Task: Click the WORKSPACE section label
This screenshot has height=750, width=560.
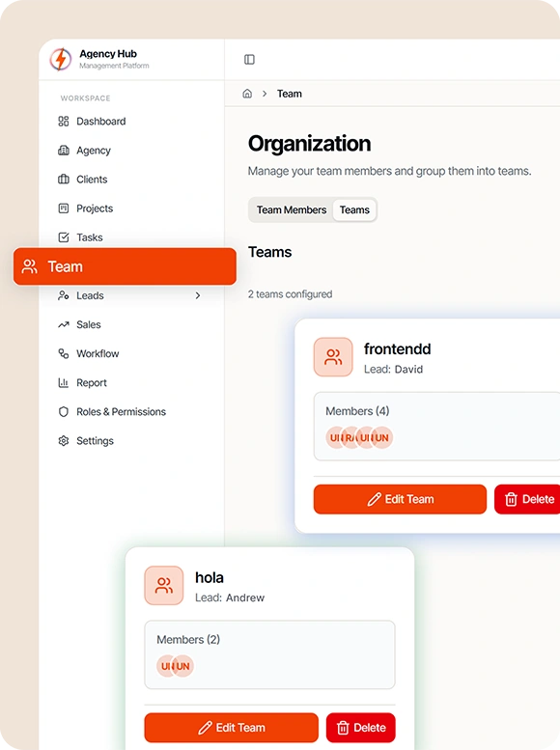Action: click(85, 98)
